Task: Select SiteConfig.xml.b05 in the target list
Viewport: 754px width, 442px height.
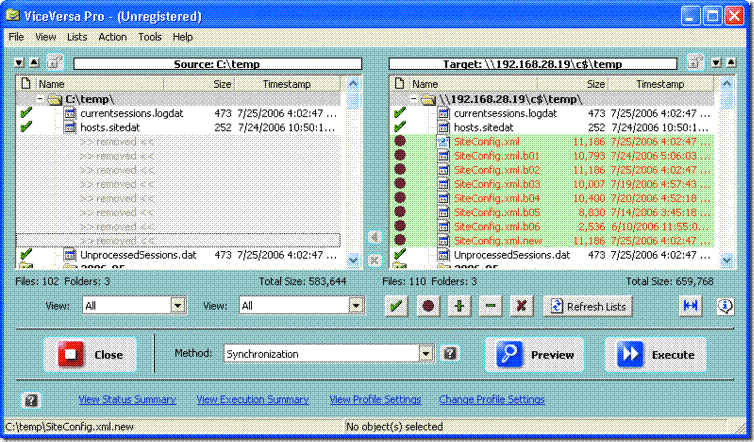Action: [x=497, y=212]
